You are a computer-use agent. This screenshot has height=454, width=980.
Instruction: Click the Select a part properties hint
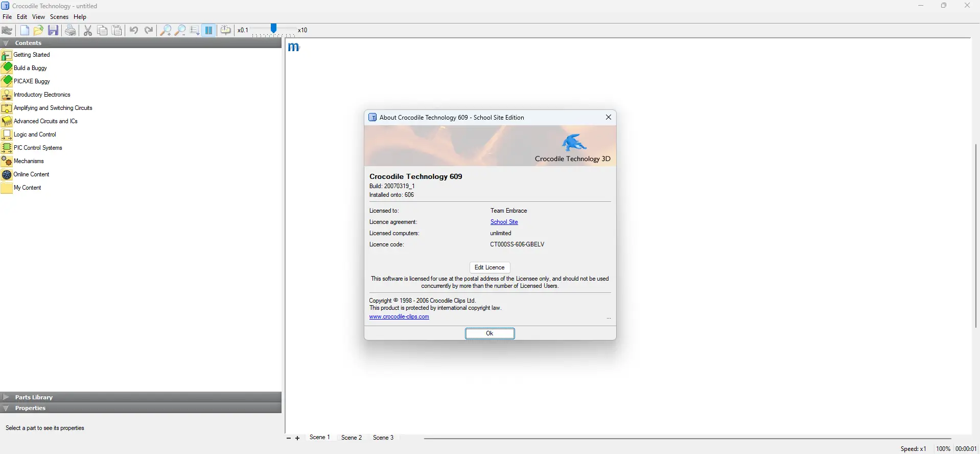tap(45, 428)
